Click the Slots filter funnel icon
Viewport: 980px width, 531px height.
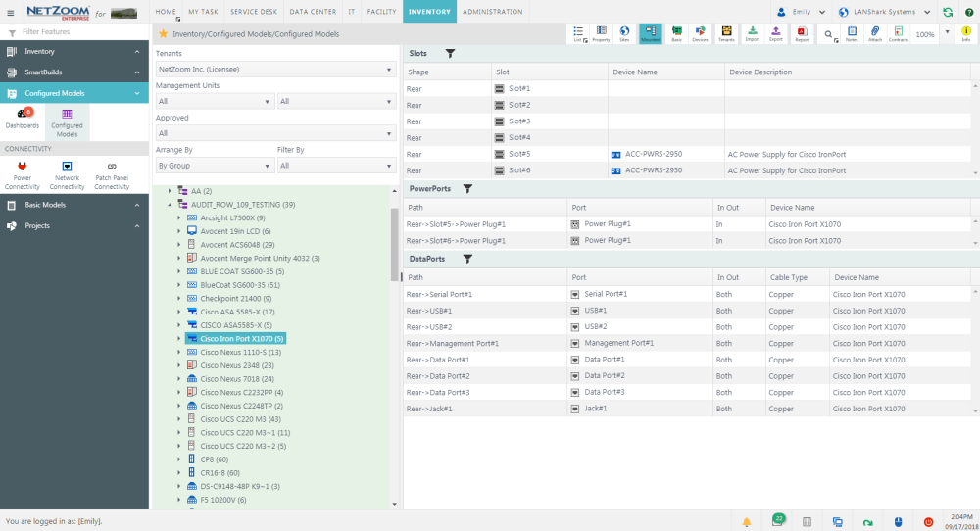coord(450,54)
